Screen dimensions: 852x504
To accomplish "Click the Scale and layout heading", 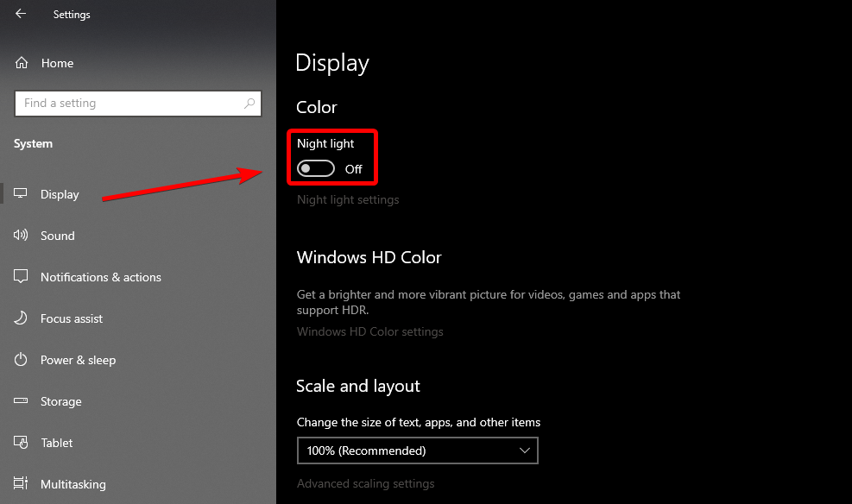I will pos(358,386).
